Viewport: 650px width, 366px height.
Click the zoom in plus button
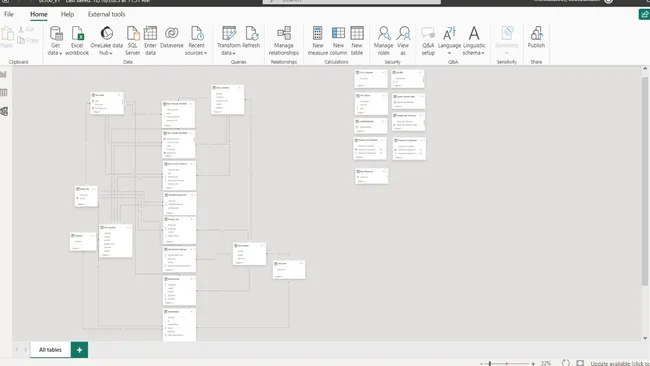(x=533, y=364)
